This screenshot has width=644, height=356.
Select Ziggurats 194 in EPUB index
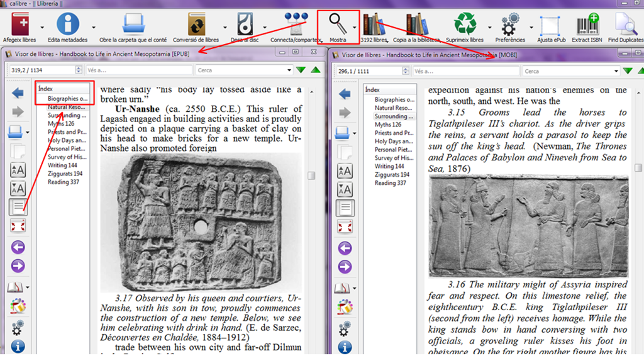[x=65, y=174]
